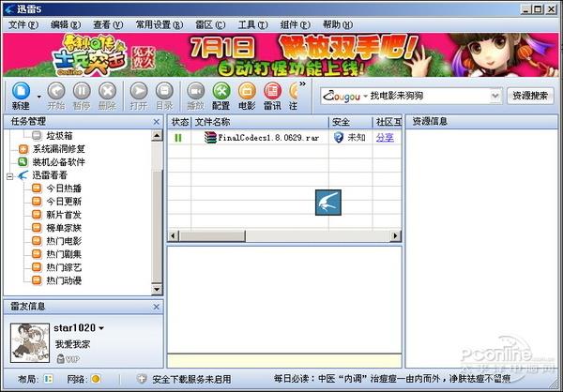This screenshot has height=392, width=563.
Task: Select 迅雷看看 tree item
Action: point(50,175)
